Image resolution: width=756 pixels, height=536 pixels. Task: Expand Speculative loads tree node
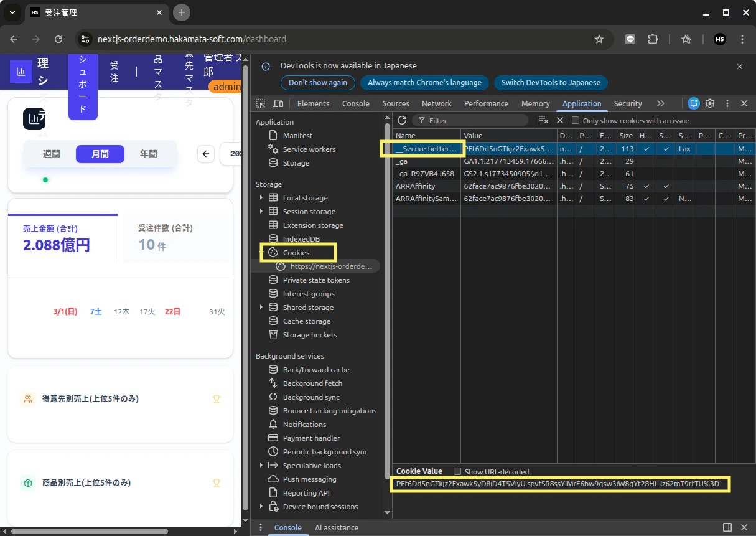261,466
